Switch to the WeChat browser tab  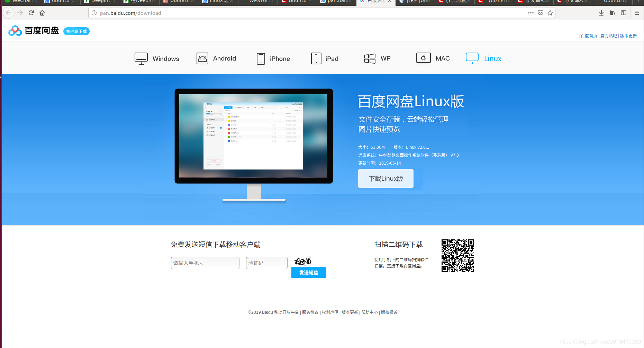(21, 1)
